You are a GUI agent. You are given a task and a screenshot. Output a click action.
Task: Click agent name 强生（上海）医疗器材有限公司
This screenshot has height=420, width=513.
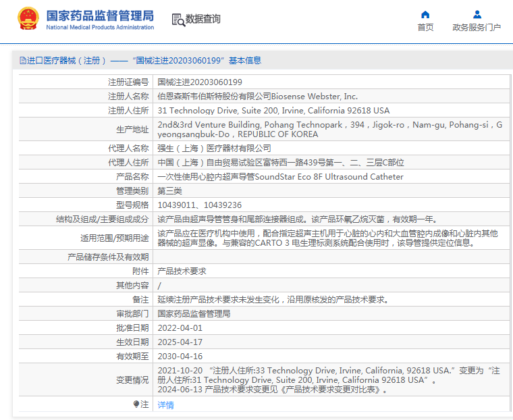[214, 149]
